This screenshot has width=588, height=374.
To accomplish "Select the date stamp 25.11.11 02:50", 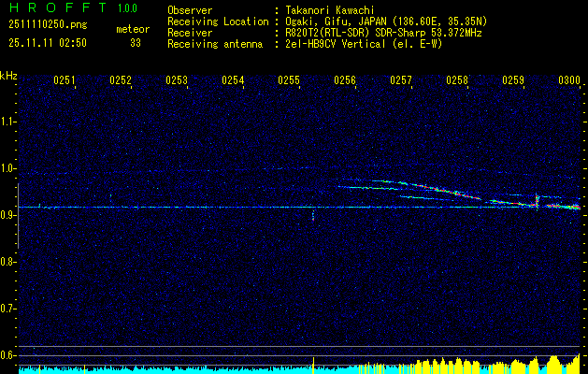I will click(x=47, y=42).
